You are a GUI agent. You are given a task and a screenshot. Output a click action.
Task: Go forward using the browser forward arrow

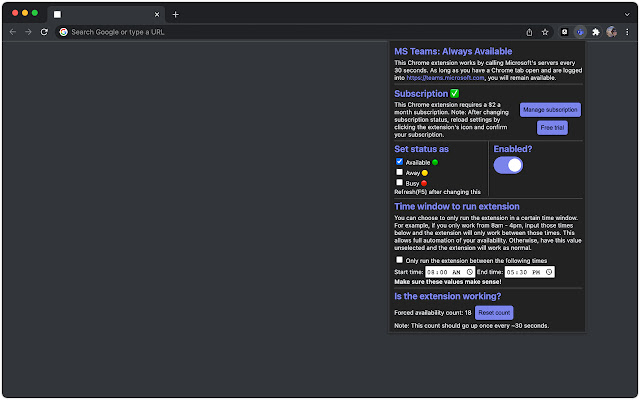pos(28,32)
